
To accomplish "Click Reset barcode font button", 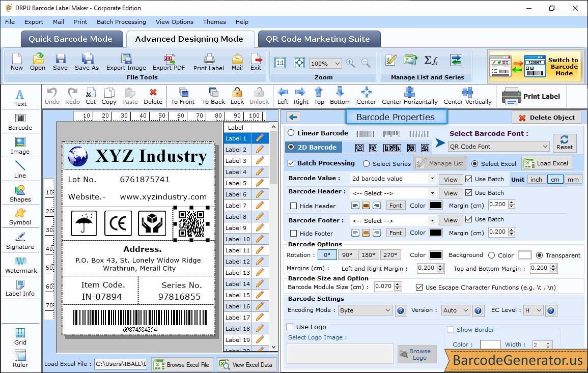I will point(564,143).
